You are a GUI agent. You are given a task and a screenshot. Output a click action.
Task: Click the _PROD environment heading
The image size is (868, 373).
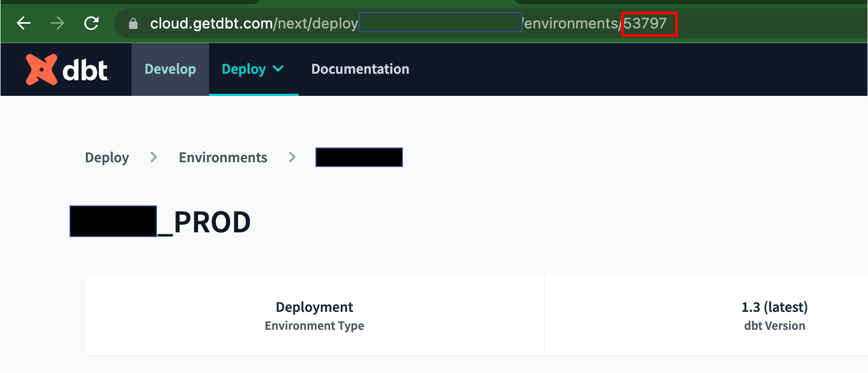pos(212,222)
